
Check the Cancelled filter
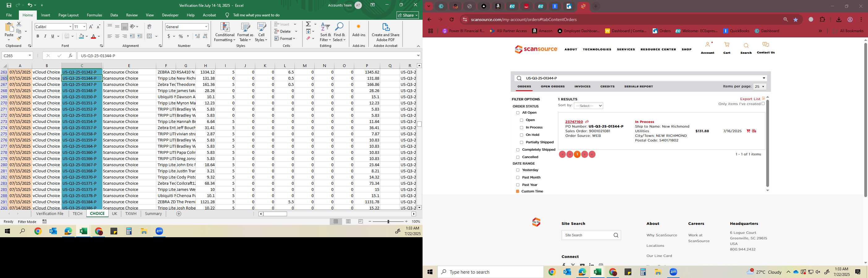coord(518,157)
